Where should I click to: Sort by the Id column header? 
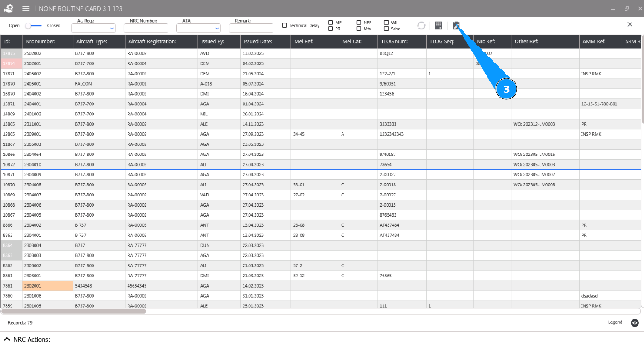(11, 41)
